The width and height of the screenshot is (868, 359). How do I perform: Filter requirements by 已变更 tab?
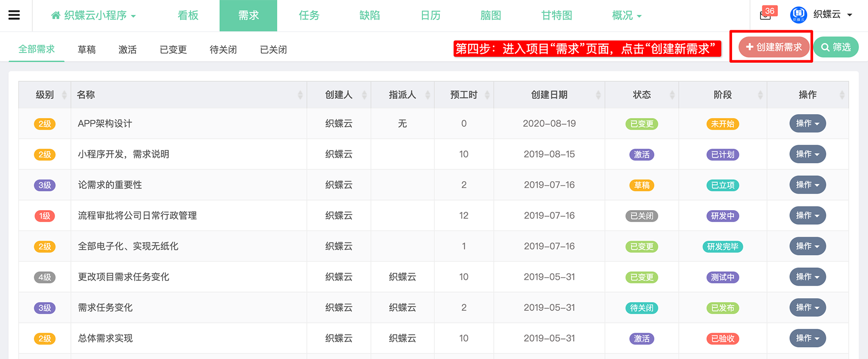(173, 50)
